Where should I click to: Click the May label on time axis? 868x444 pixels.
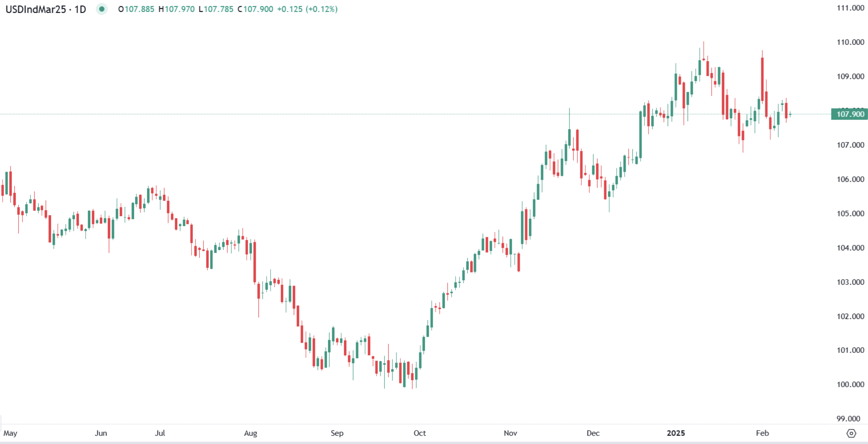tap(10, 433)
